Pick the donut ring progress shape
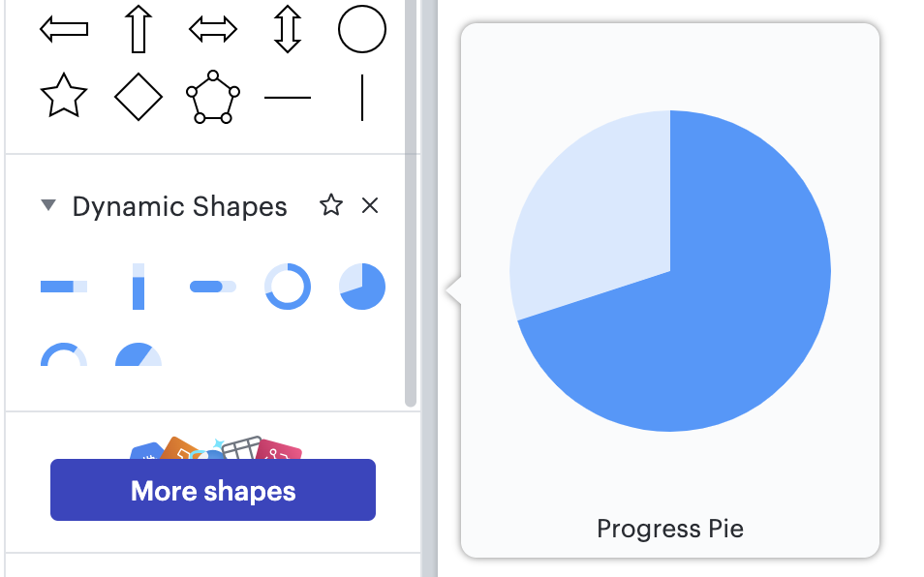 pos(287,286)
